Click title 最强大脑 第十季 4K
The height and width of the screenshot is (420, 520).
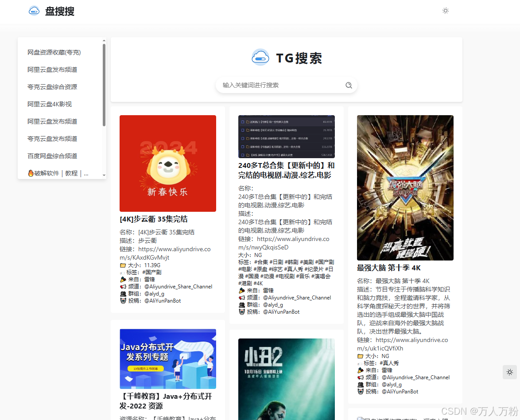point(389,268)
